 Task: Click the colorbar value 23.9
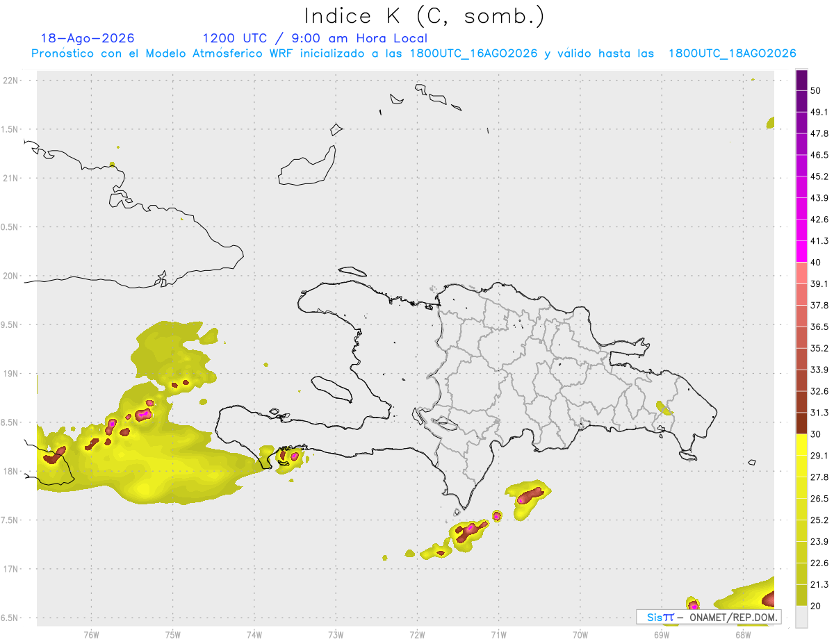click(x=819, y=542)
